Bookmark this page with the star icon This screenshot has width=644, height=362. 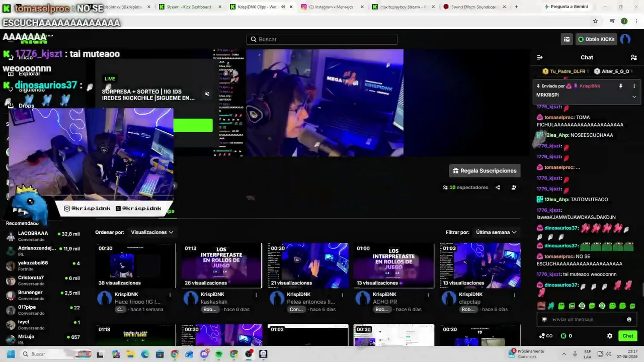595,21
